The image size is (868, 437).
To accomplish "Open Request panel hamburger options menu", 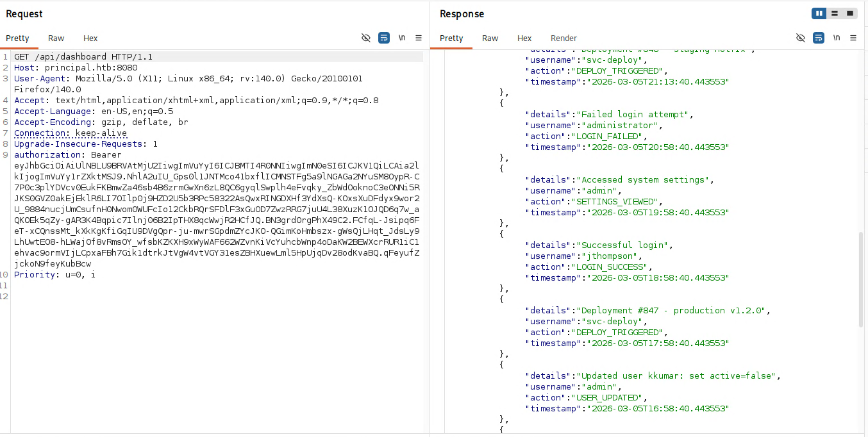I will tap(419, 38).
